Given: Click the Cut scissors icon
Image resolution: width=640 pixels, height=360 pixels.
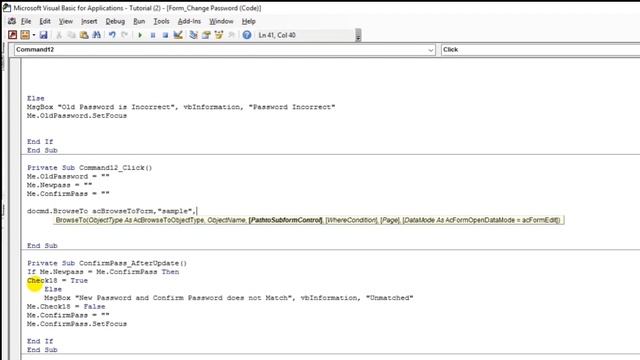Looking at the screenshot, I should coord(59,35).
